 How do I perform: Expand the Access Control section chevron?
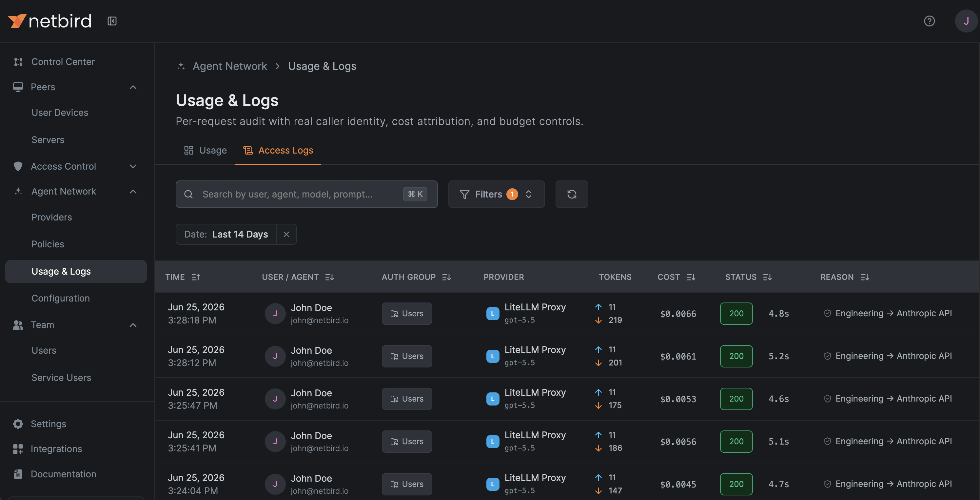[133, 166]
